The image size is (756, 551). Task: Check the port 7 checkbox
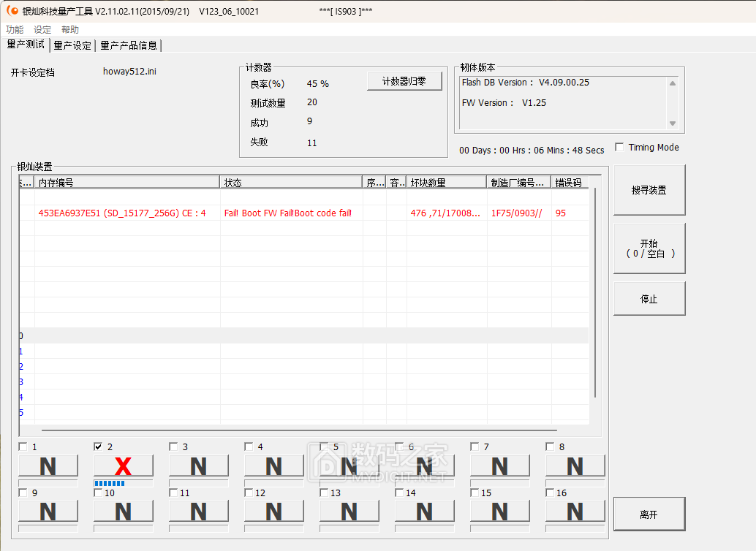coord(475,446)
